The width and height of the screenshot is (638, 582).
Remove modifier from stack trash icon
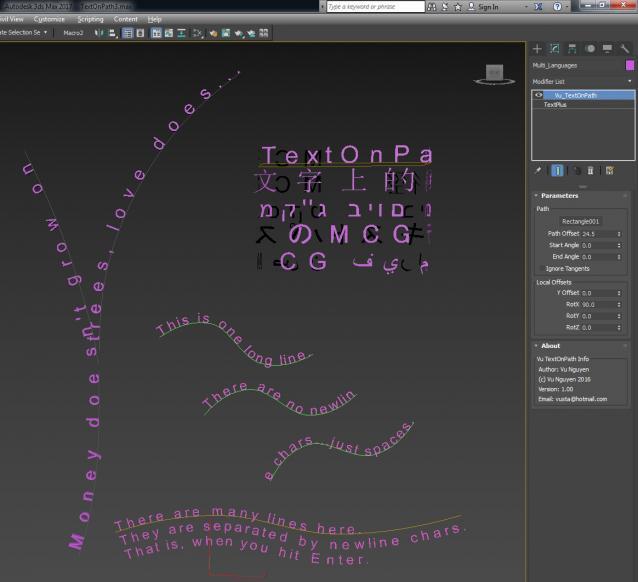coord(590,171)
